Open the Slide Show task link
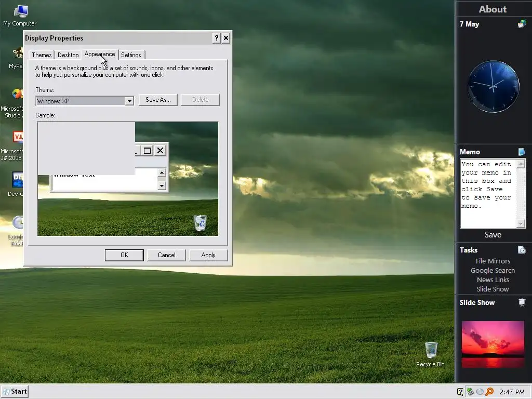The width and height of the screenshot is (532, 399). pos(493,289)
